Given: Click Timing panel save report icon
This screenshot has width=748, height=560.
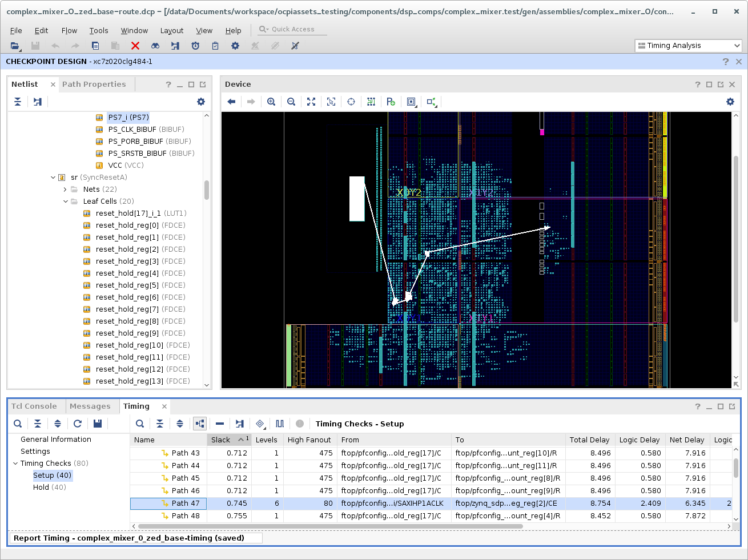Looking at the screenshot, I should pyautogui.click(x=98, y=424).
